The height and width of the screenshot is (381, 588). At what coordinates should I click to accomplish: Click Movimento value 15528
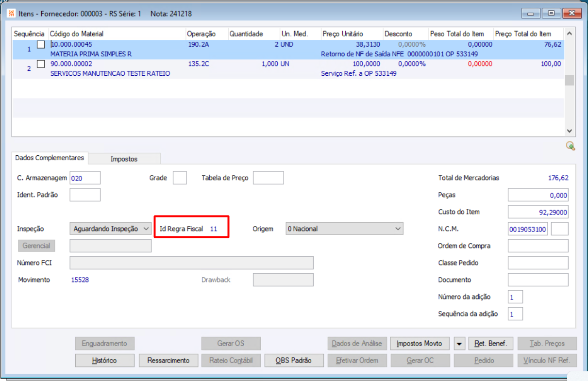[80, 280]
